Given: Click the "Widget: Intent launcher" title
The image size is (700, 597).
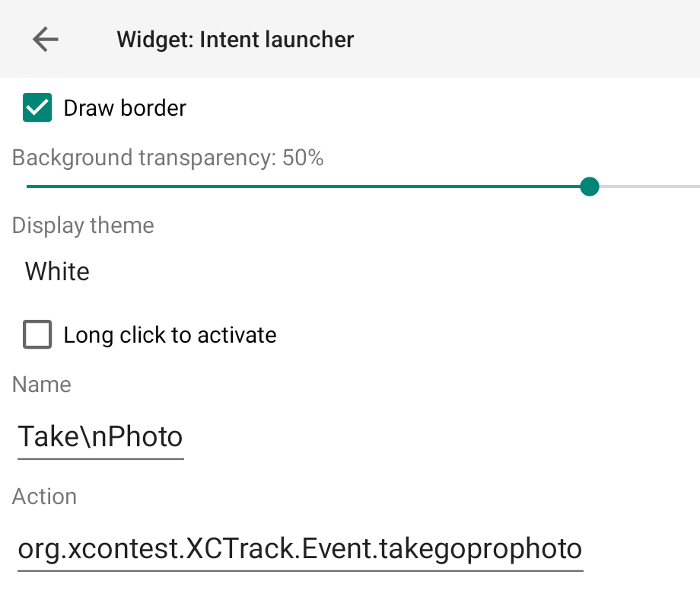Looking at the screenshot, I should pos(235,40).
